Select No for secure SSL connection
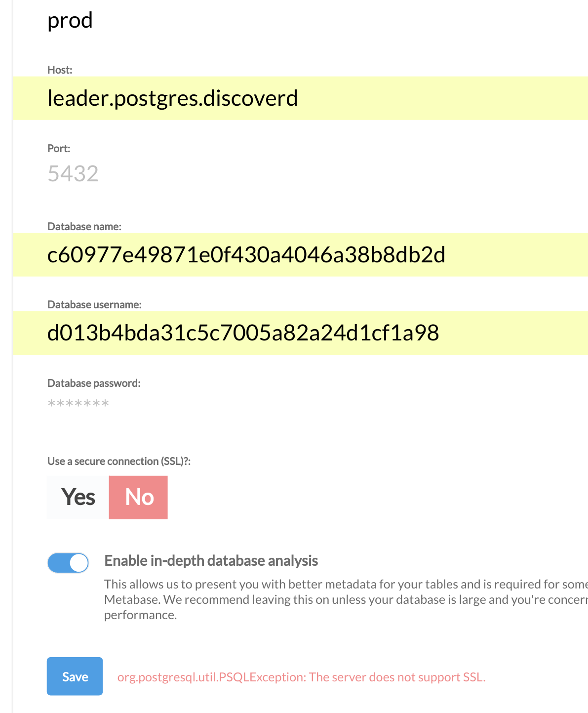 pos(138,497)
